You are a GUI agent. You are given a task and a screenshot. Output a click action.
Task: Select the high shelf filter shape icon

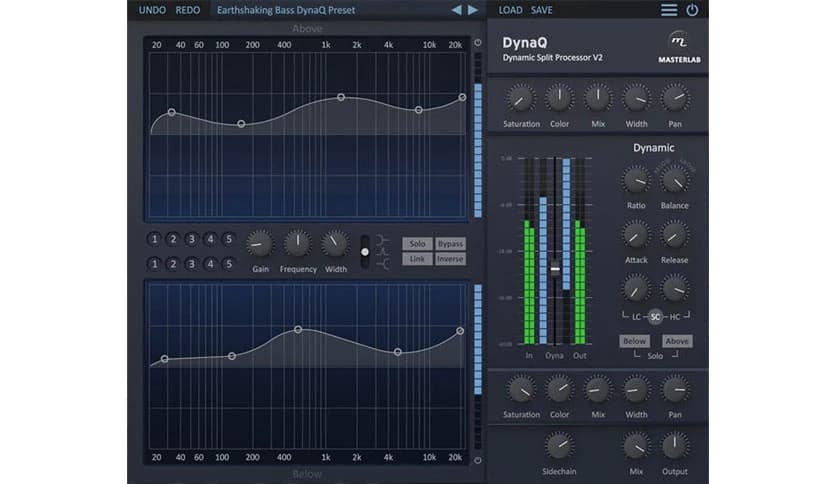pos(382,263)
